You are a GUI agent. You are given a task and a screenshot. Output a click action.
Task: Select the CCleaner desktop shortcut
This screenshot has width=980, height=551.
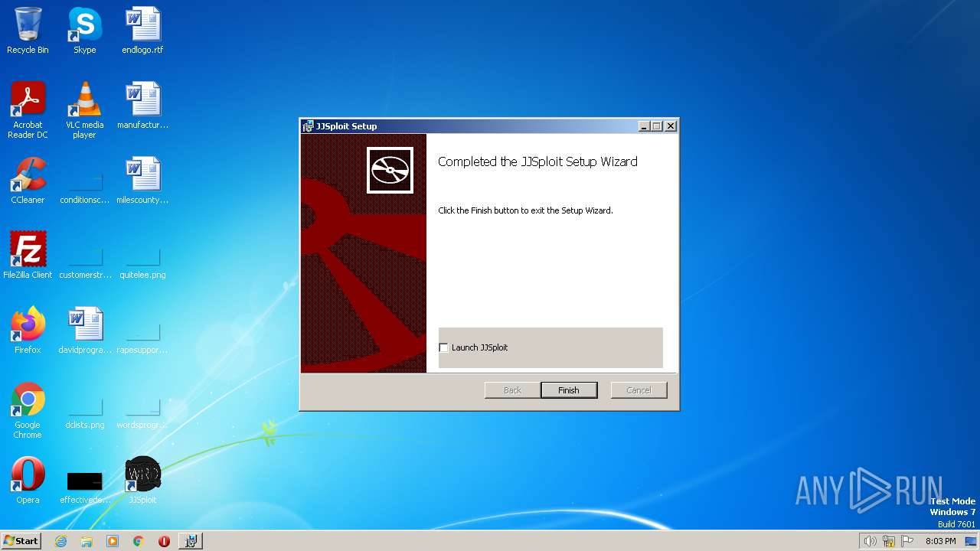tap(28, 181)
